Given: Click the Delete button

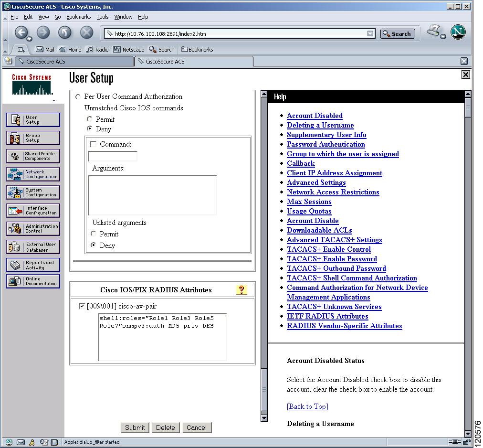Looking at the screenshot, I should [x=166, y=427].
